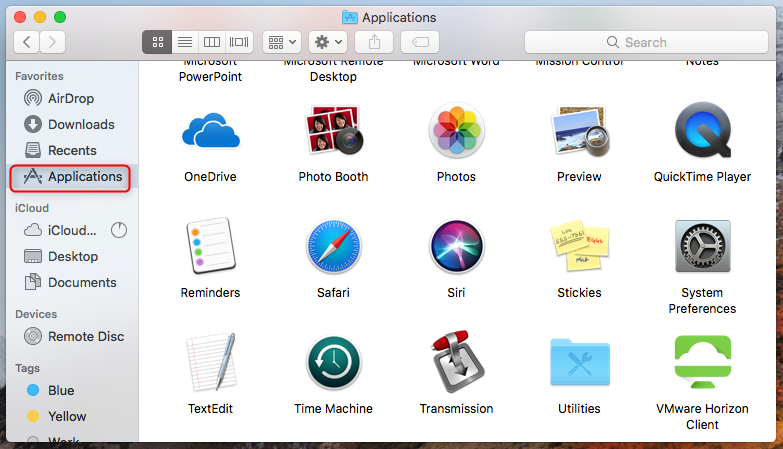The height and width of the screenshot is (449, 783).
Task: Go forward with the right arrow
Action: [x=52, y=42]
